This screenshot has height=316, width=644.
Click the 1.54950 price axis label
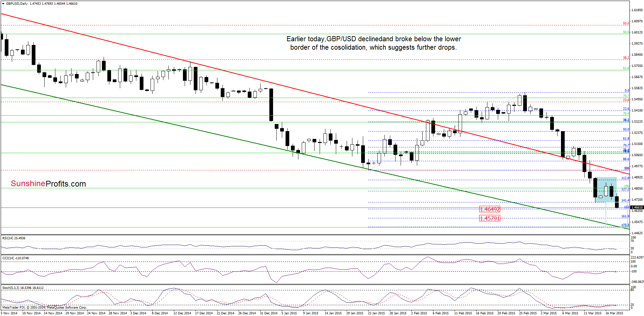point(637,99)
